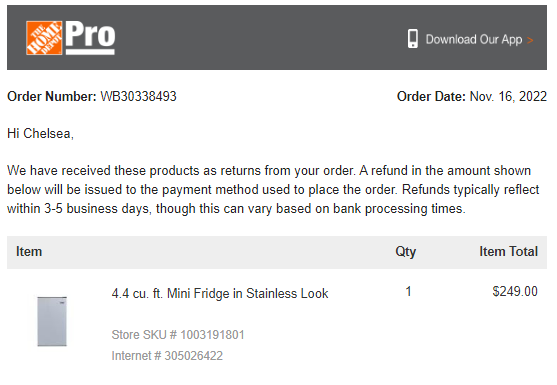
Task: Click the Item column header
Action: tap(29, 252)
